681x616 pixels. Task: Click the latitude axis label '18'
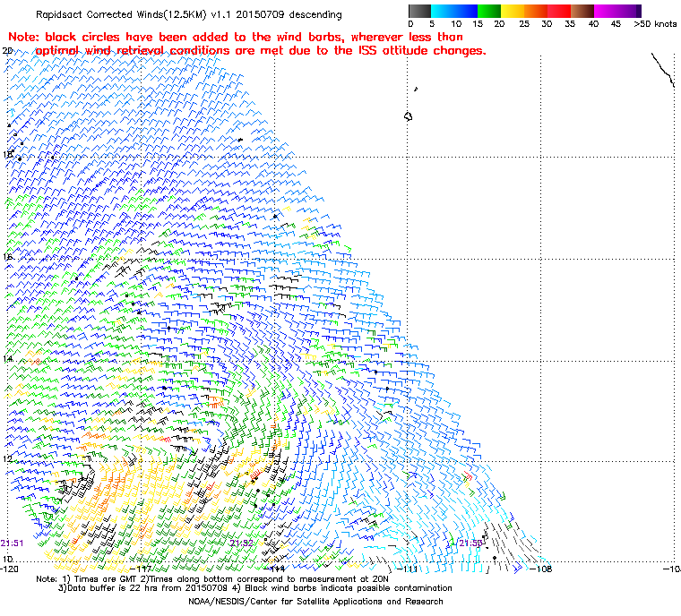tap(7, 155)
